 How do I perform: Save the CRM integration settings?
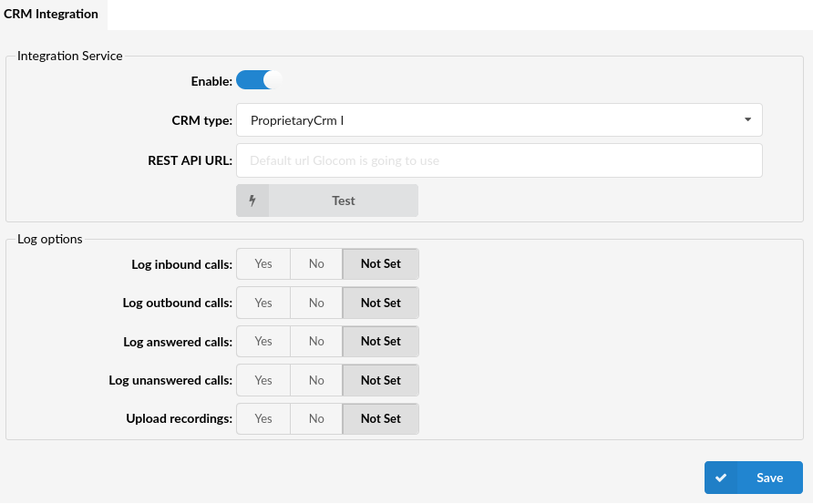(754, 478)
